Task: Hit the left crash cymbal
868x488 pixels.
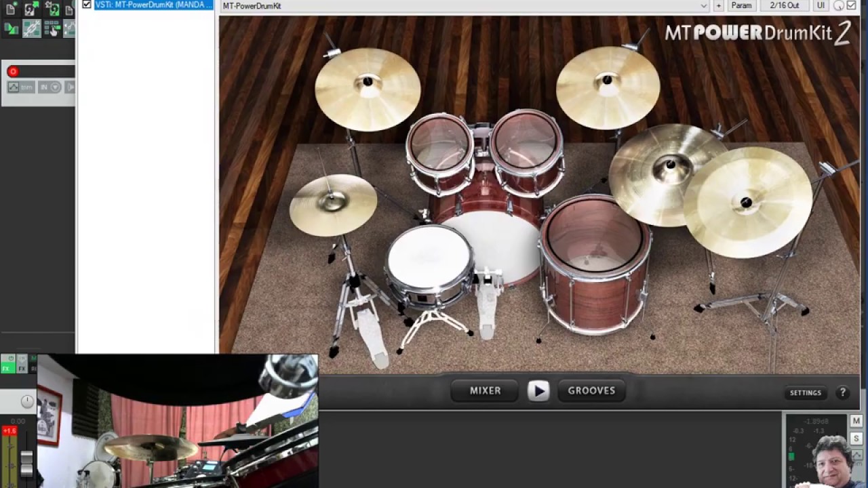Action: [367, 88]
